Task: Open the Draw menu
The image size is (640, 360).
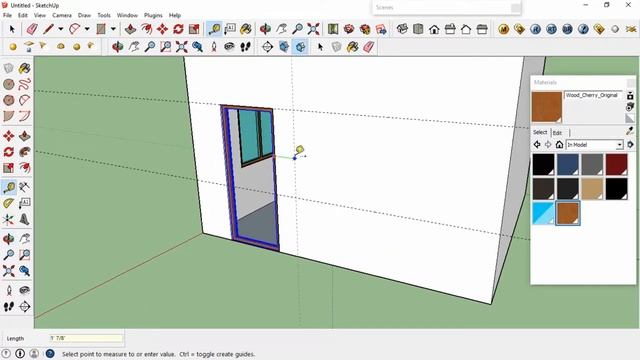Action: (x=84, y=15)
